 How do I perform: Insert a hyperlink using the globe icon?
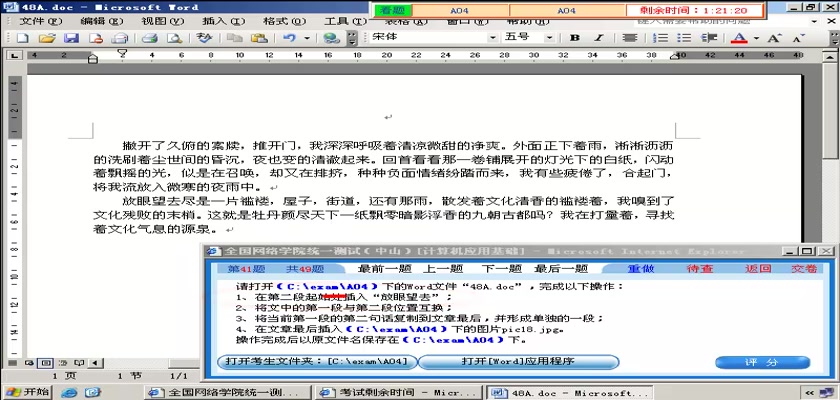(x=332, y=38)
